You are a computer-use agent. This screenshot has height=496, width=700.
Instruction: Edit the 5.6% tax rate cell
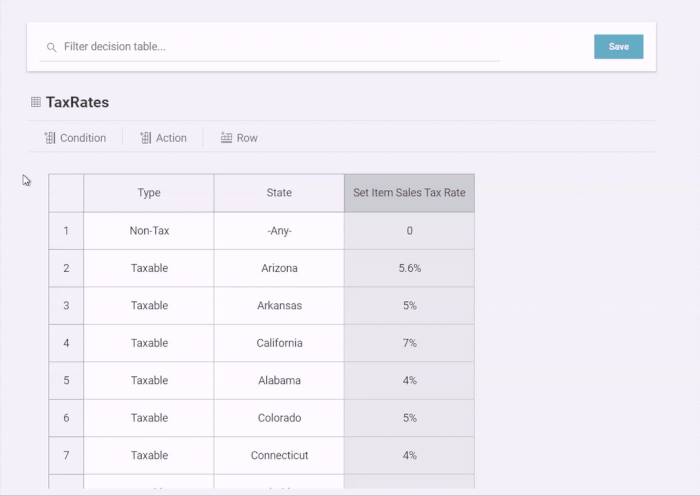coord(409,268)
